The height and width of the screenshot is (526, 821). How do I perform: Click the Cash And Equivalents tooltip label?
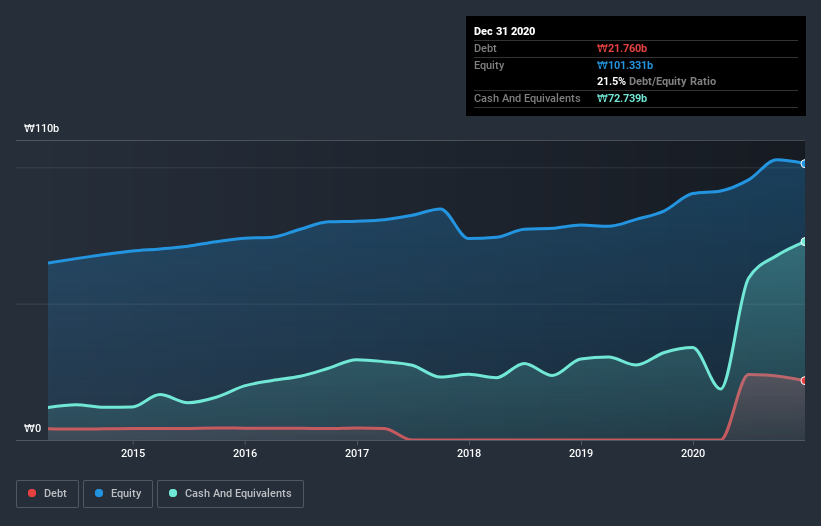coord(527,98)
